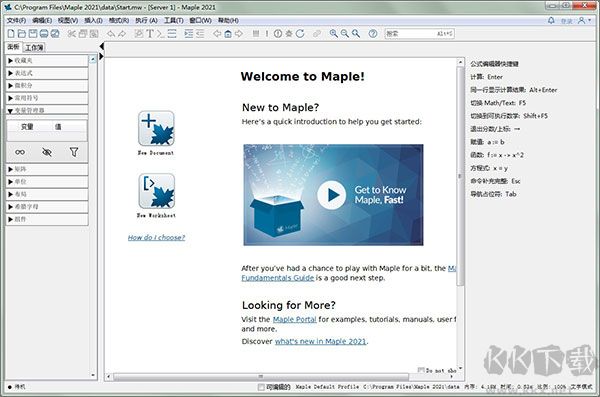Viewport: 600px width, 397px height.
Task: Open the Fundamentals Guide link
Action: tap(278, 278)
